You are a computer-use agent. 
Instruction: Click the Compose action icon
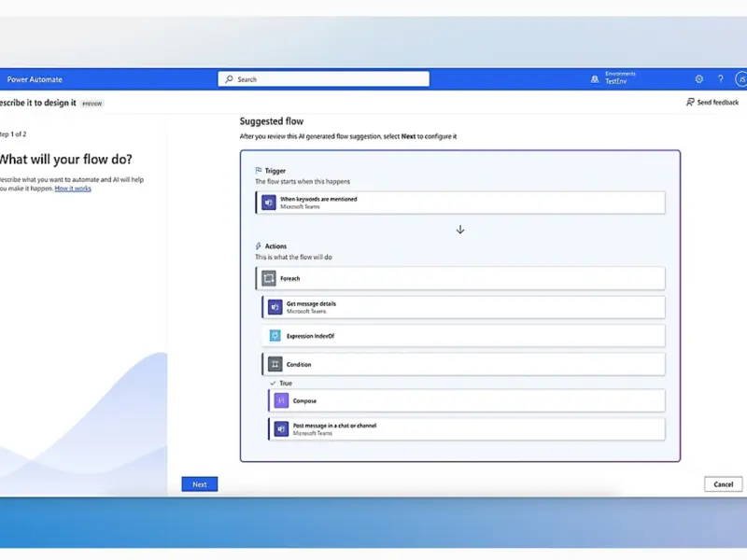(x=281, y=400)
